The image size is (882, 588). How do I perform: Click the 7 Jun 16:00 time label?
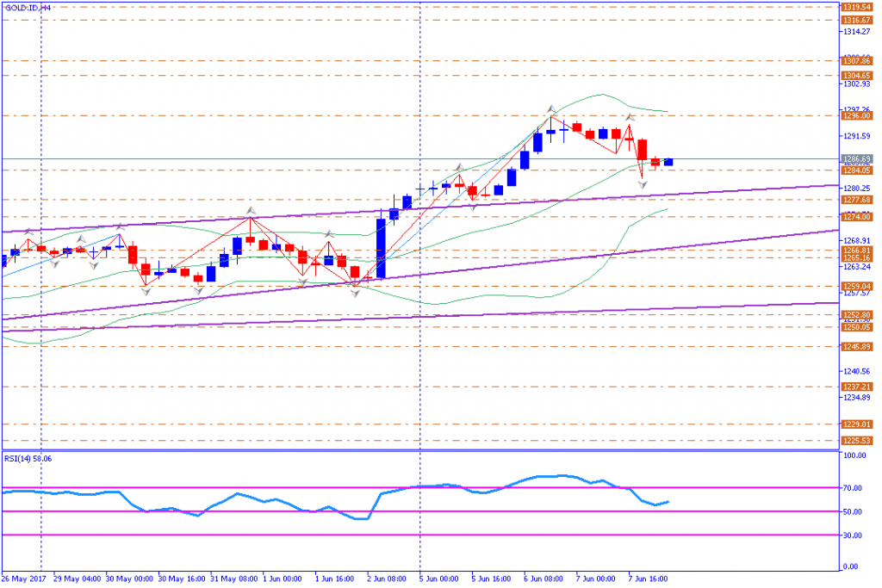click(648, 579)
